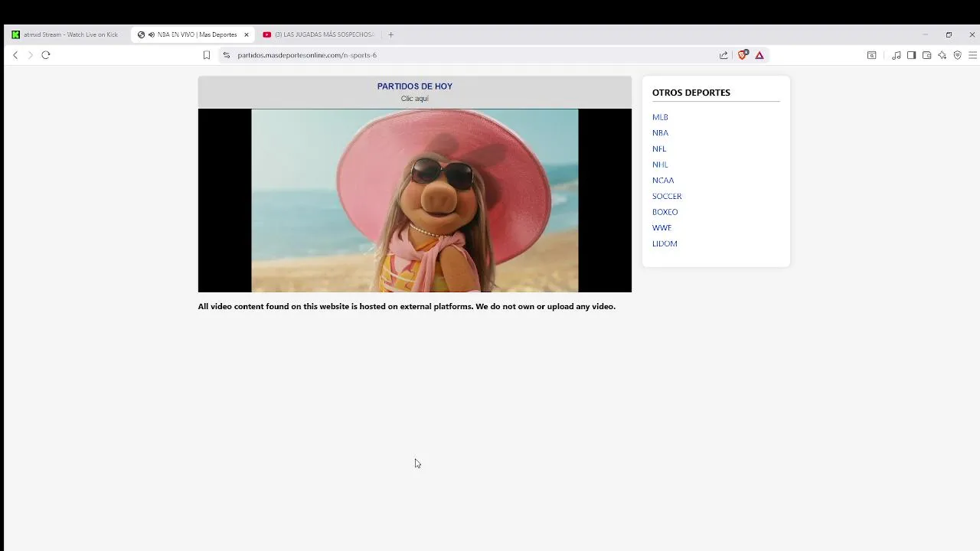980x551 pixels.
Task: Click the video player showing pig in hat
Action: [x=415, y=201]
